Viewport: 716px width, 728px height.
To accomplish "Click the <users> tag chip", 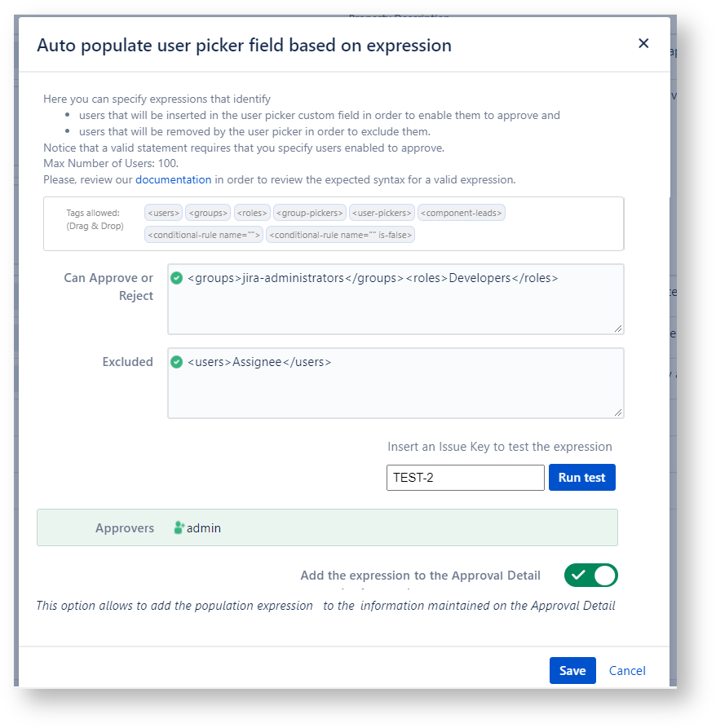I will 163,213.
